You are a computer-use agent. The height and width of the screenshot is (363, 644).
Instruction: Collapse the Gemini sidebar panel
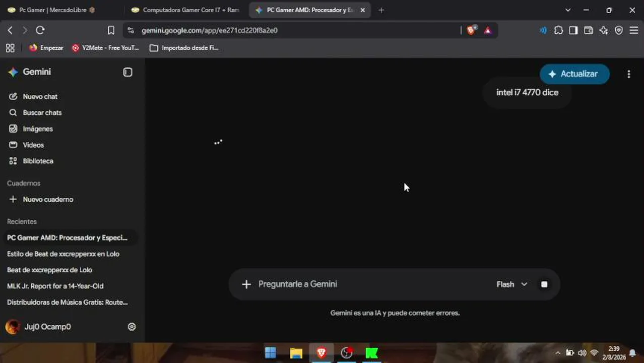[x=127, y=73]
